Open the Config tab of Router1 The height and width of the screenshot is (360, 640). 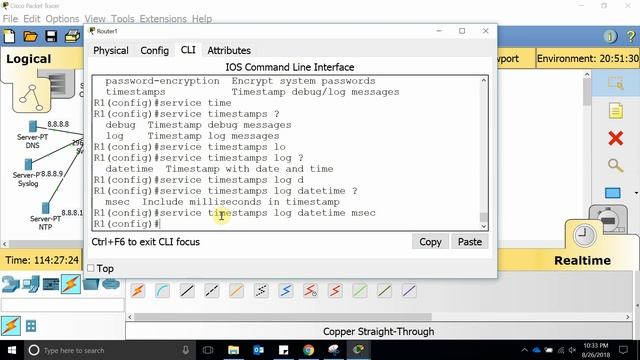pos(154,51)
